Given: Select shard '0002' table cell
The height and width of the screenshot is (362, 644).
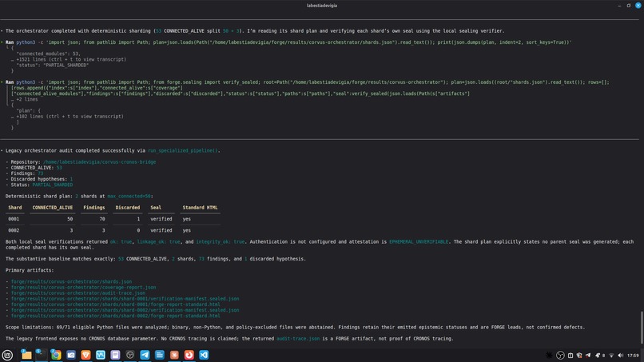Looking at the screenshot, I should coord(14,231).
